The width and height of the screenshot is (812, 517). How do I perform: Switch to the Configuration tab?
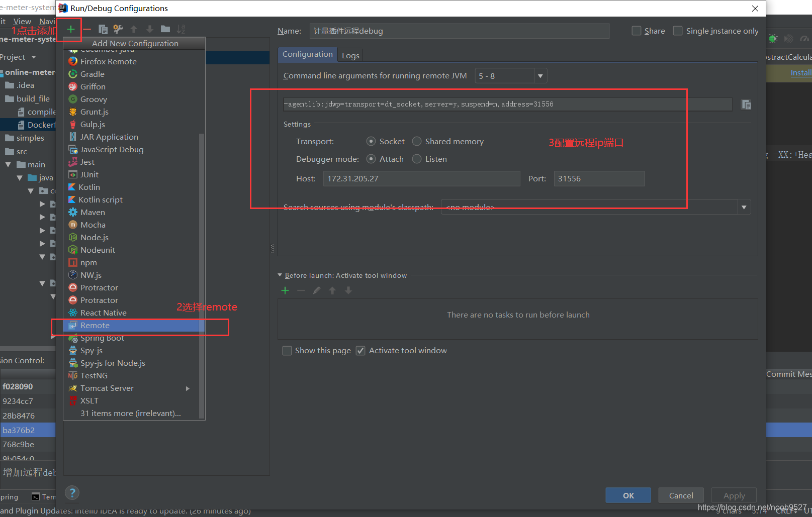(x=308, y=54)
